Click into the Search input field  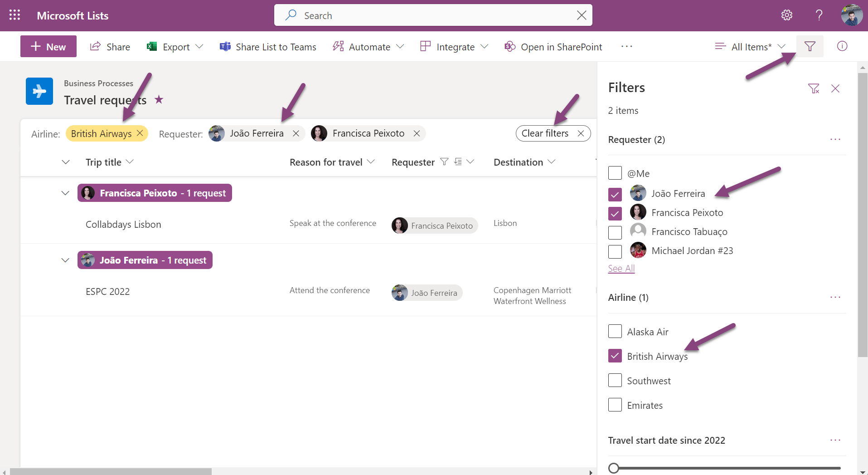433,15
